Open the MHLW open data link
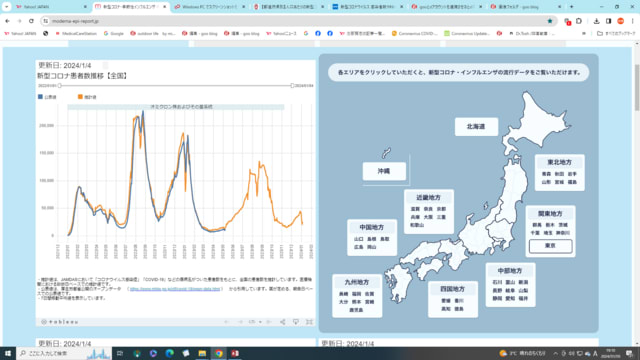 tap(175, 289)
